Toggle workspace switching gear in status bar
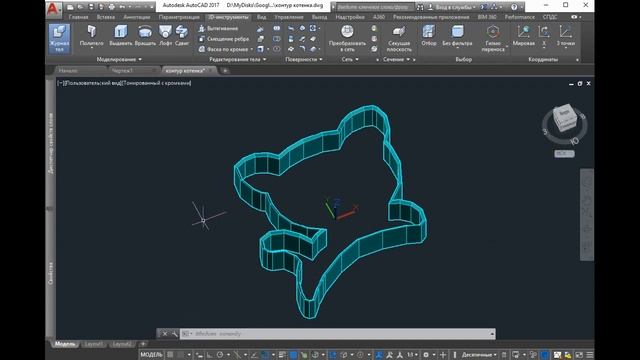Screen dimensions: 640x360 click(x=426, y=355)
